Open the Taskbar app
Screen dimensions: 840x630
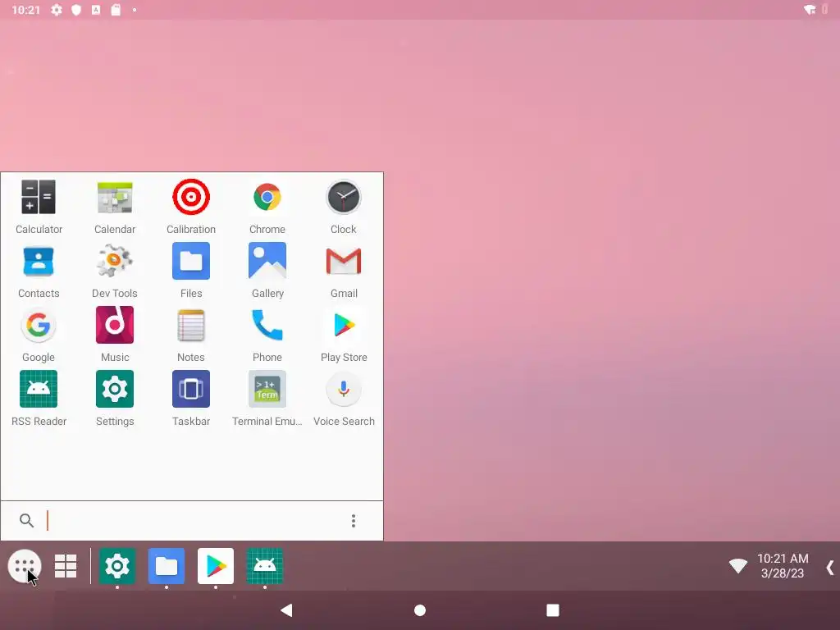(x=191, y=399)
